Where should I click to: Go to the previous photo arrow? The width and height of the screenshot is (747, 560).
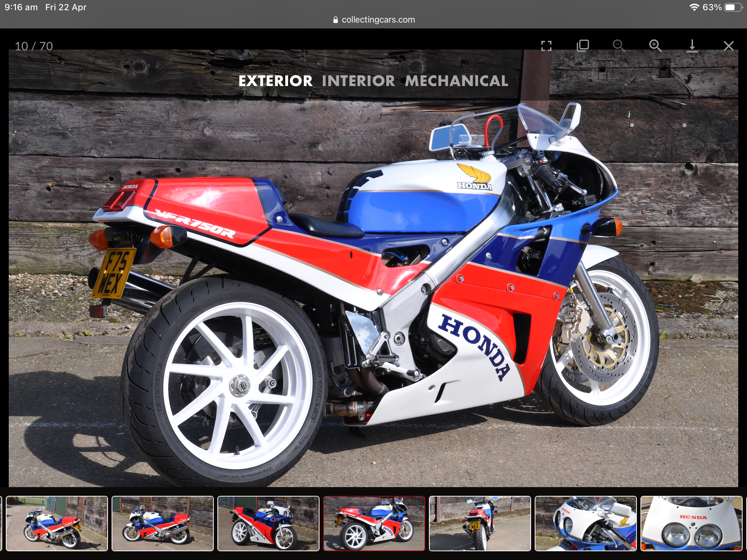point(31,301)
